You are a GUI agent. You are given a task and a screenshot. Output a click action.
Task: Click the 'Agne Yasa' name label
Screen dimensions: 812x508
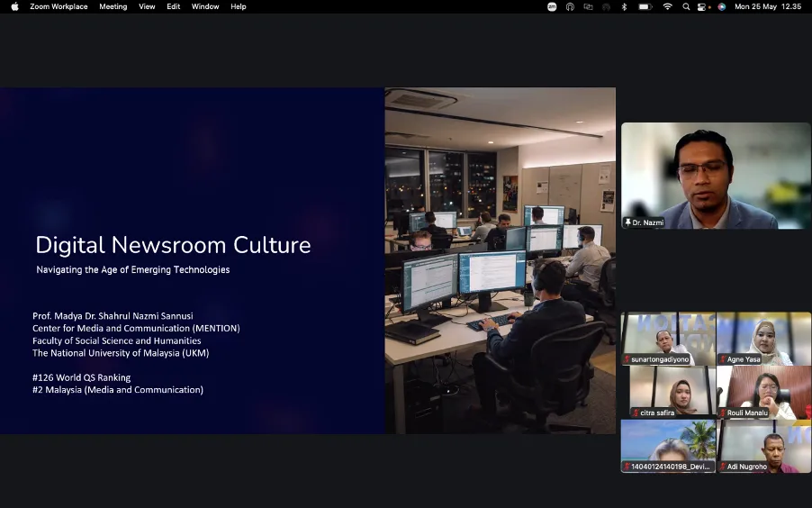(744, 359)
